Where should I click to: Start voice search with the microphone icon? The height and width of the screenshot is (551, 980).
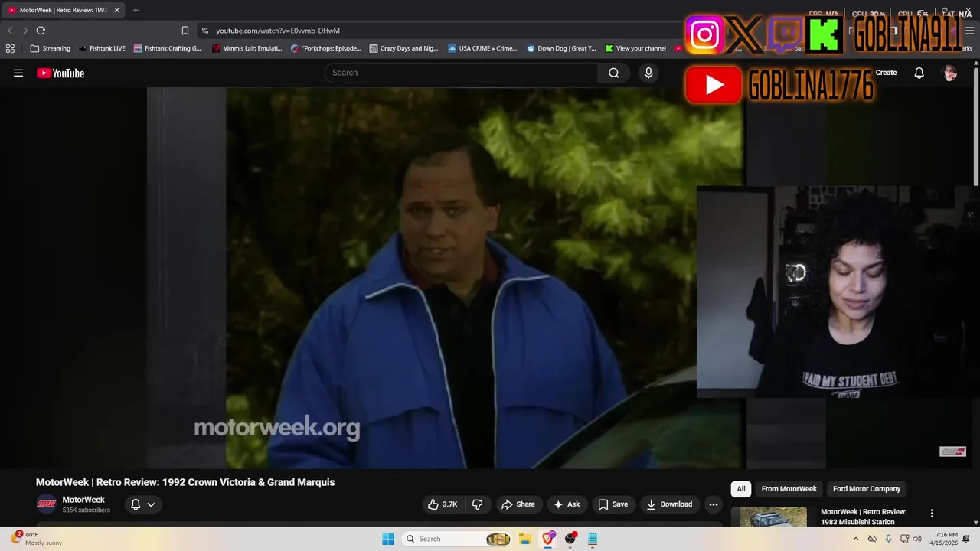tap(648, 73)
